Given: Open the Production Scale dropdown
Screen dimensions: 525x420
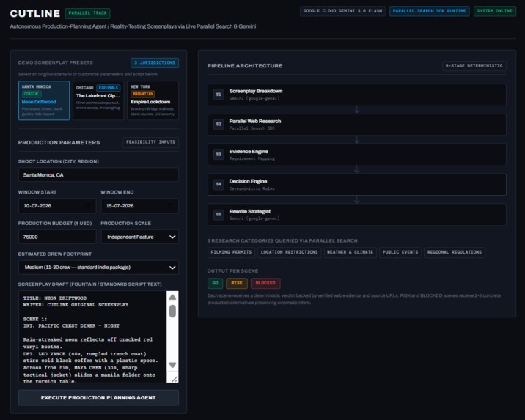Looking at the screenshot, I should (x=139, y=237).
